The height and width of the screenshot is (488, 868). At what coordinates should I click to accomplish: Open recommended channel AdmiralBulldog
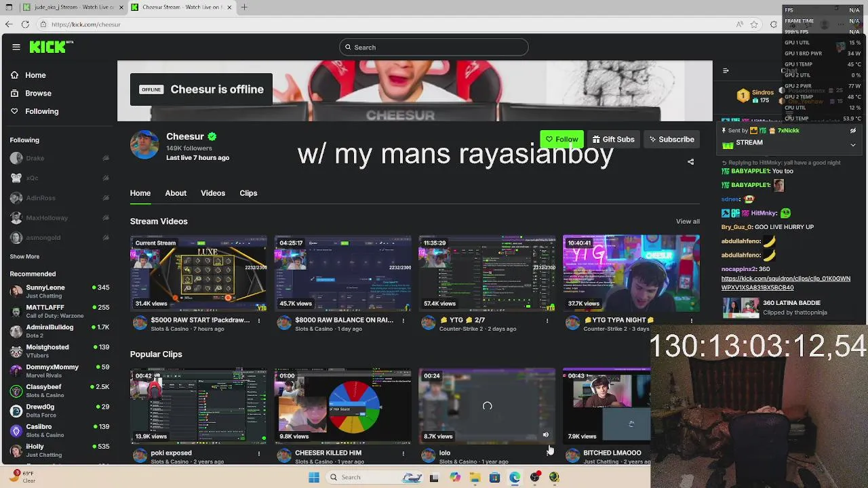[60, 331]
